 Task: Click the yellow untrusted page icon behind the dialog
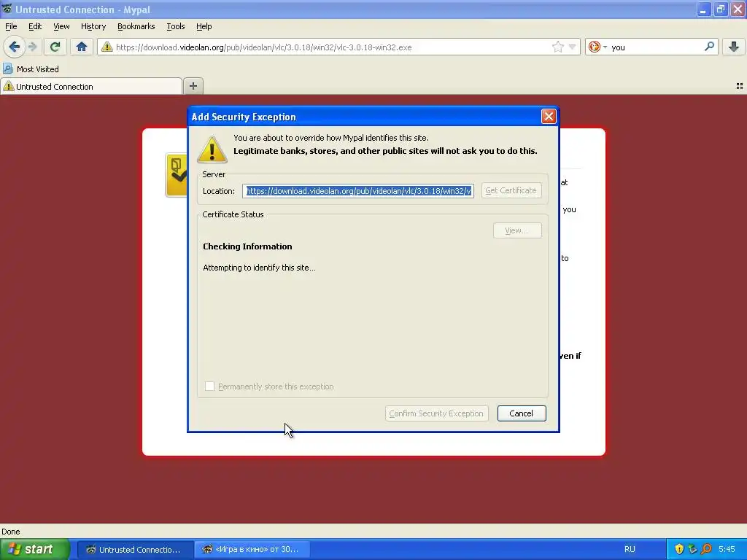[x=177, y=175]
